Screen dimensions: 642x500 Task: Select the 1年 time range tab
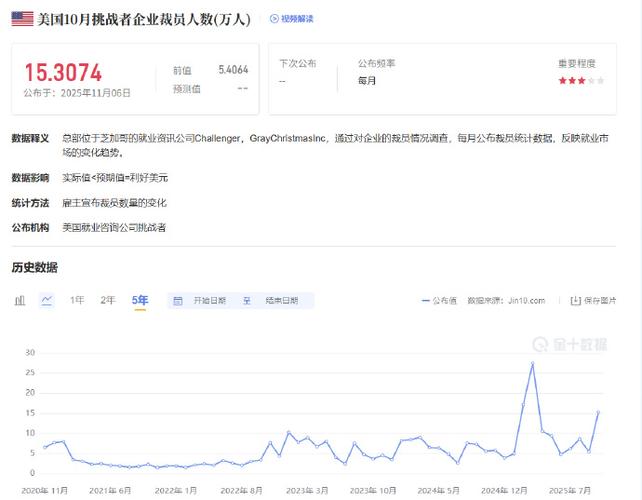click(77, 300)
